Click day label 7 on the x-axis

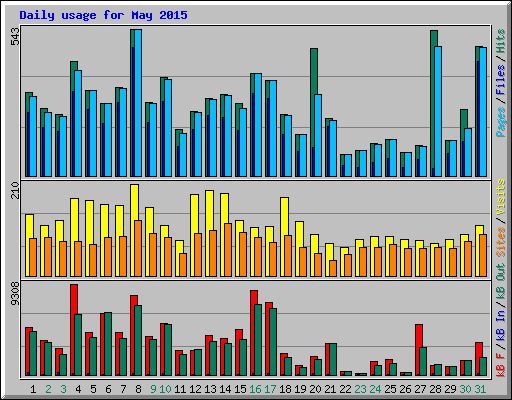(x=123, y=389)
